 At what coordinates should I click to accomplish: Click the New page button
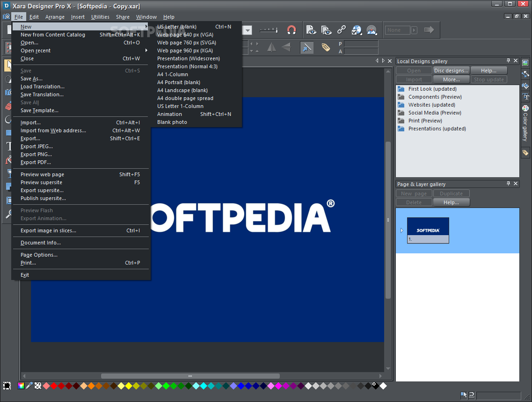414,194
